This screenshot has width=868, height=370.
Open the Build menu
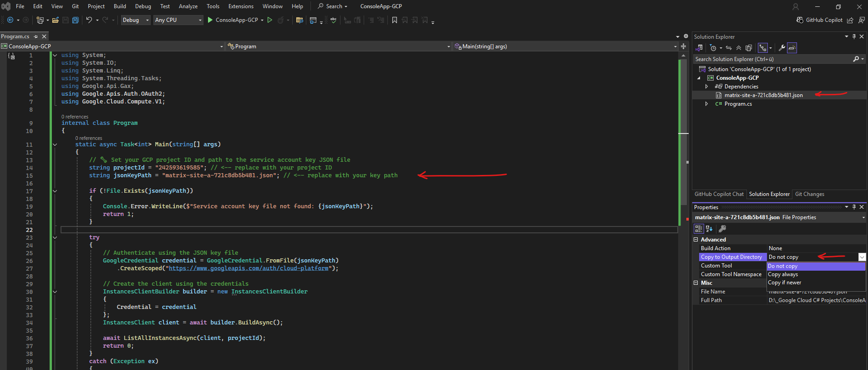(x=120, y=6)
